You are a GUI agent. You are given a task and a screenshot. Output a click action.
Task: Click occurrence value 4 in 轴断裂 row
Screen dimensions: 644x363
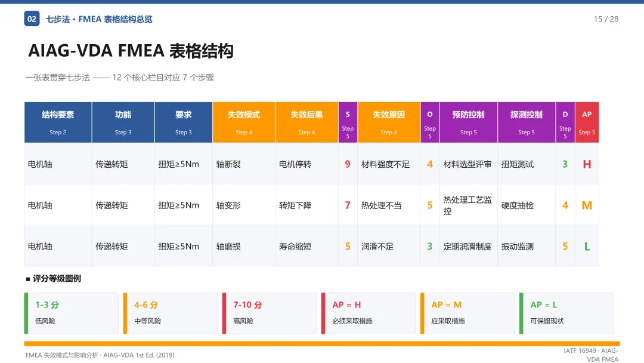coord(429,164)
